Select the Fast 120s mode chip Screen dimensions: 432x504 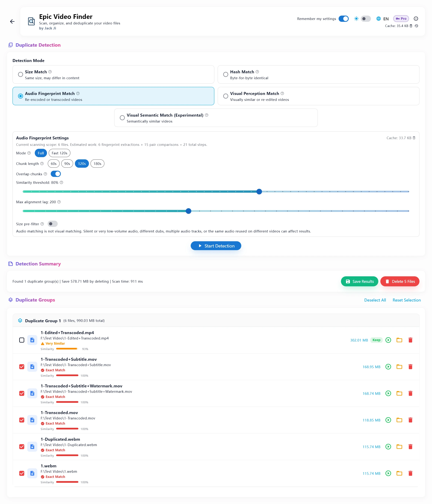pyautogui.click(x=59, y=153)
